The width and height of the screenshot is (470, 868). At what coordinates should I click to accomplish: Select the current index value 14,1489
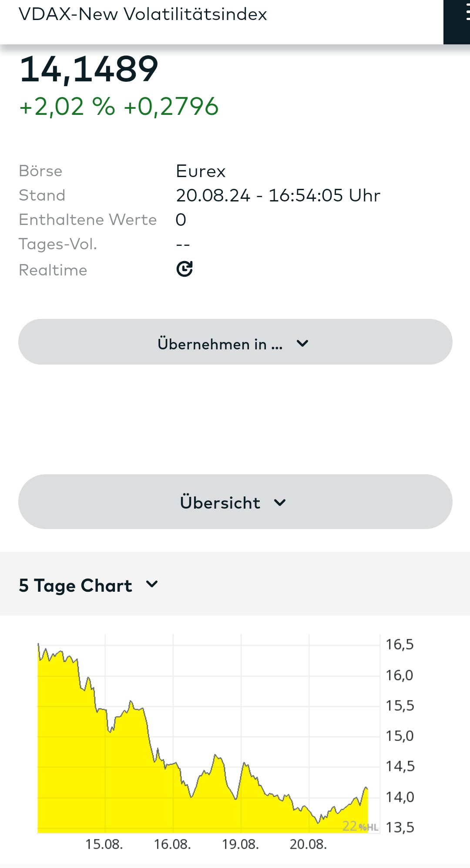(89, 69)
